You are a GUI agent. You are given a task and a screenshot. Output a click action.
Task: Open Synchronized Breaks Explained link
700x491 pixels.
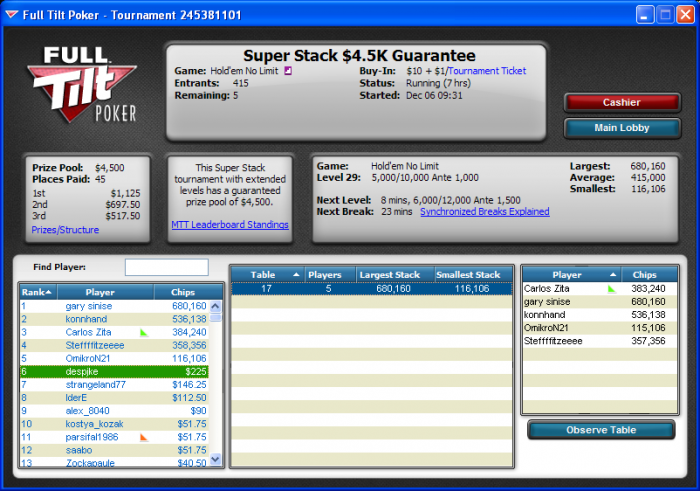(485, 212)
